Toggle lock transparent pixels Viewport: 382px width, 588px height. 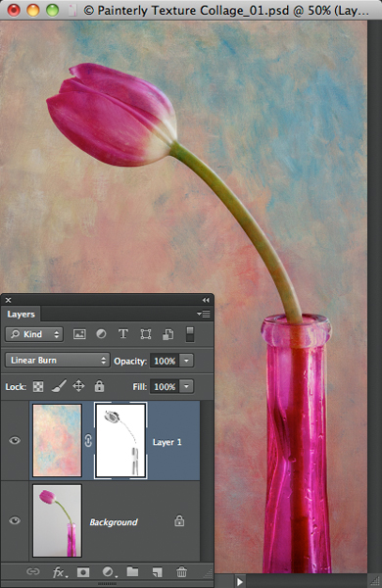pyautogui.click(x=38, y=386)
